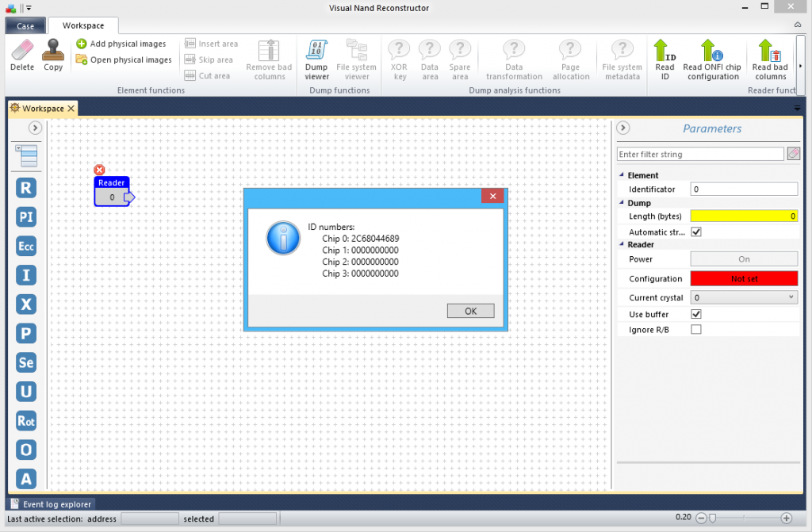Close the ID numbers dialog

click(x=492, y=196)
